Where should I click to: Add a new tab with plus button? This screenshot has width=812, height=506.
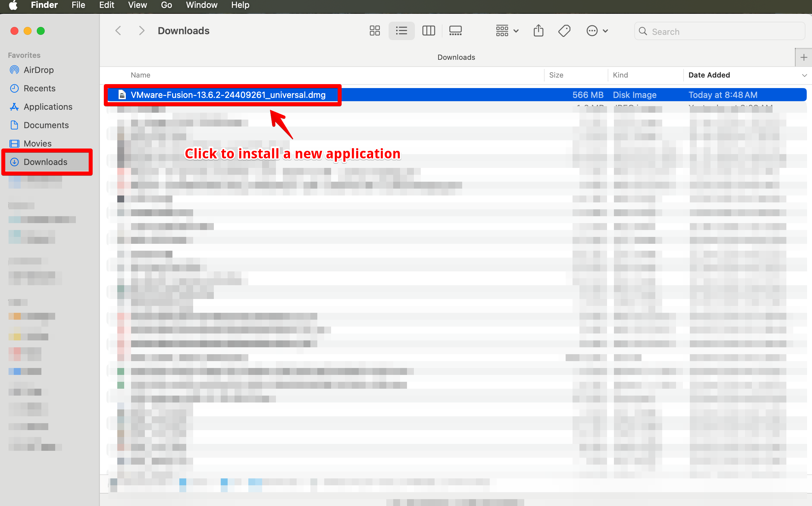pyautogui.click(x=804, y=57)
